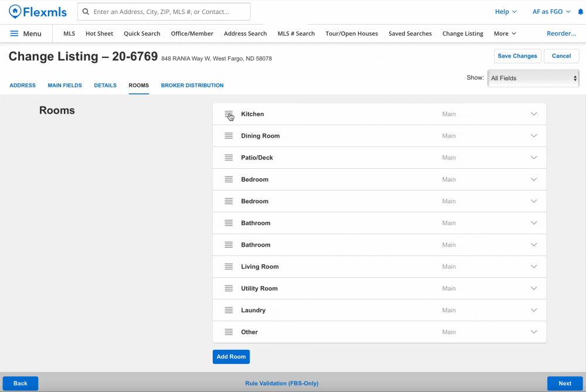Open the Help menu

tap(506, 12)
